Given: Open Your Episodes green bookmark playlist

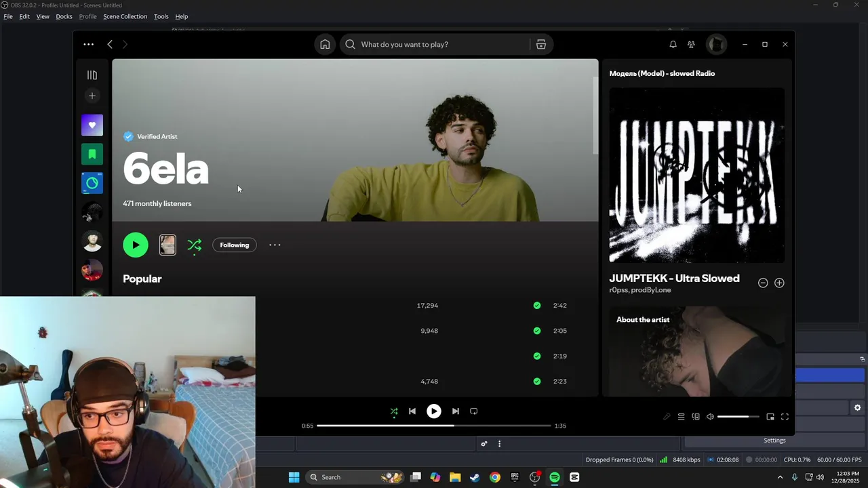Looking at the screenshot, I should 92,154.
